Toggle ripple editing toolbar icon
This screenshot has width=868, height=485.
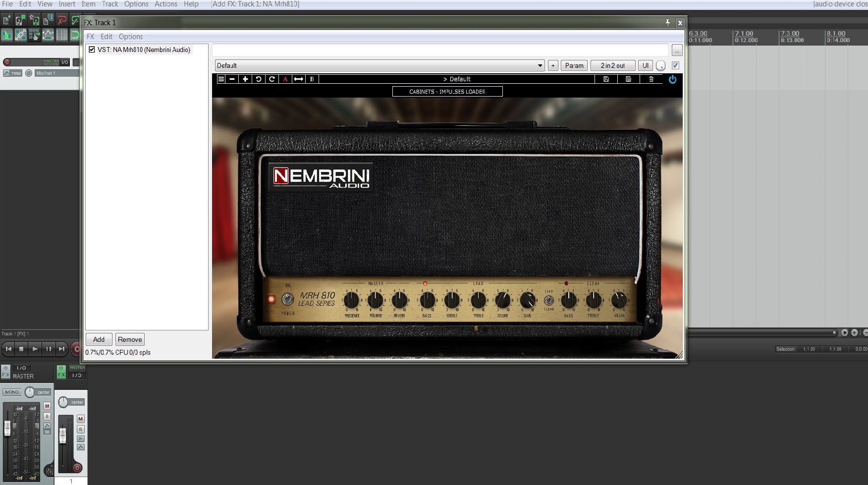pyautogui.click(x=34, y=35)
